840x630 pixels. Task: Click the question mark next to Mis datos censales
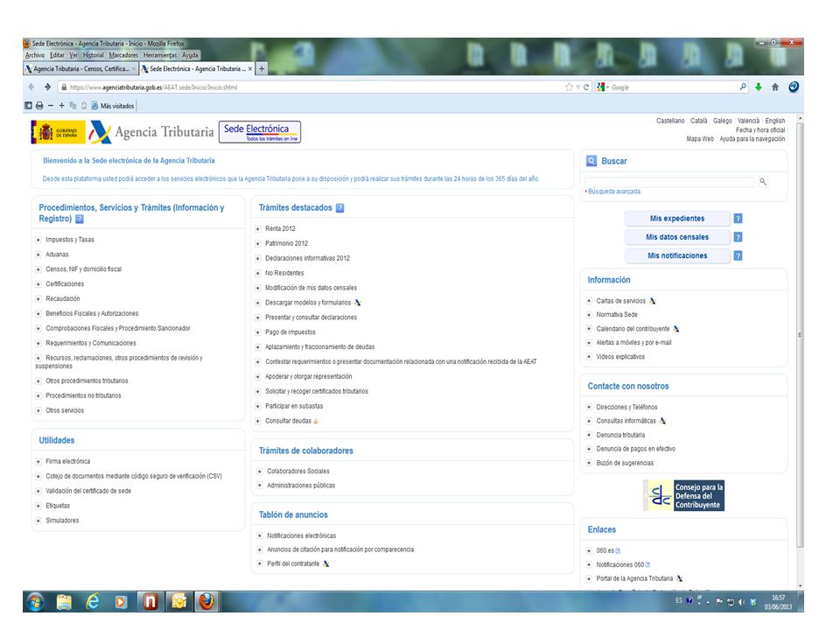pos(738,237)
